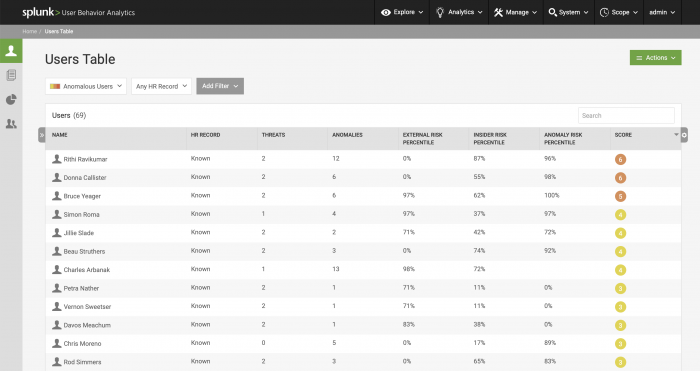
Task: Go to Home breadcrumb link
Action: click(x=29, y=31)
